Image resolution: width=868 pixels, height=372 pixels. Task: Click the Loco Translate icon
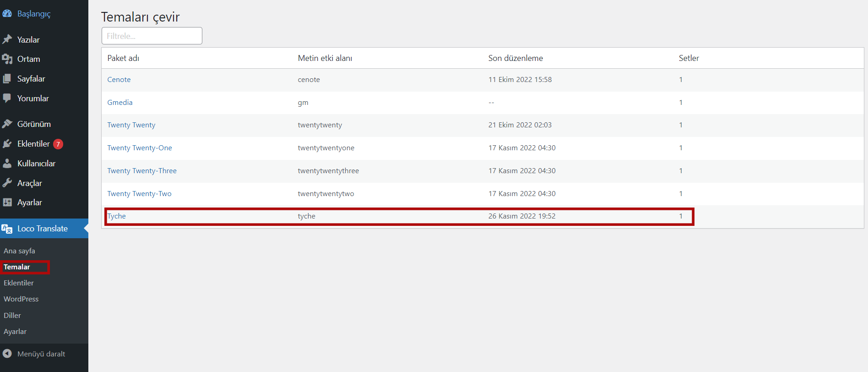pos(7,229)
